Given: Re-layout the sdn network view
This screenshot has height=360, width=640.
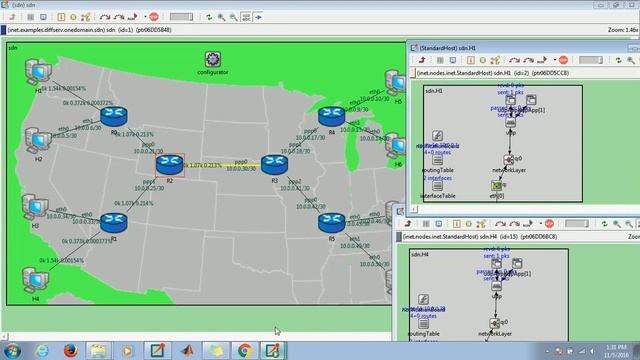Looking at the screenshot, I should tap(209, 17).
